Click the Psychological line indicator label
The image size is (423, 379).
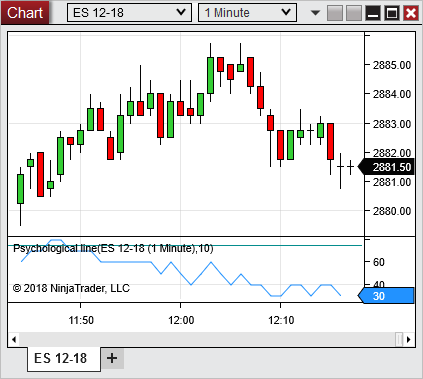113,248
